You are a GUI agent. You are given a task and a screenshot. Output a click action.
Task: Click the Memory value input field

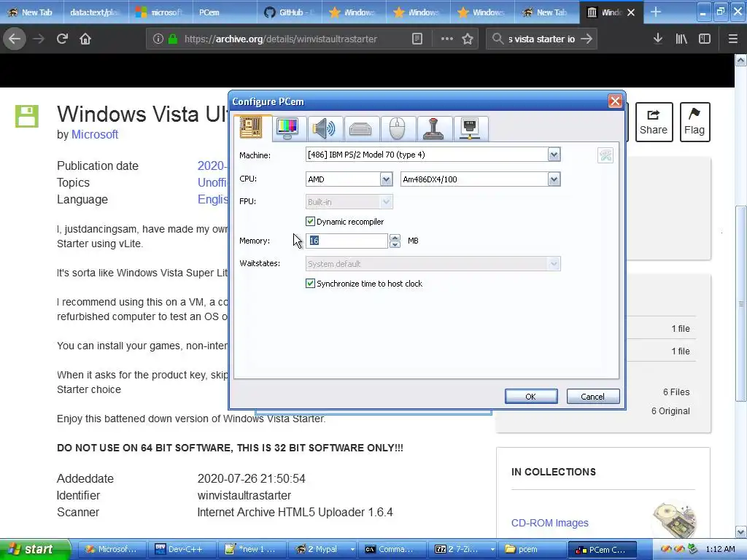pyautogui.click(x=347, y=241)
